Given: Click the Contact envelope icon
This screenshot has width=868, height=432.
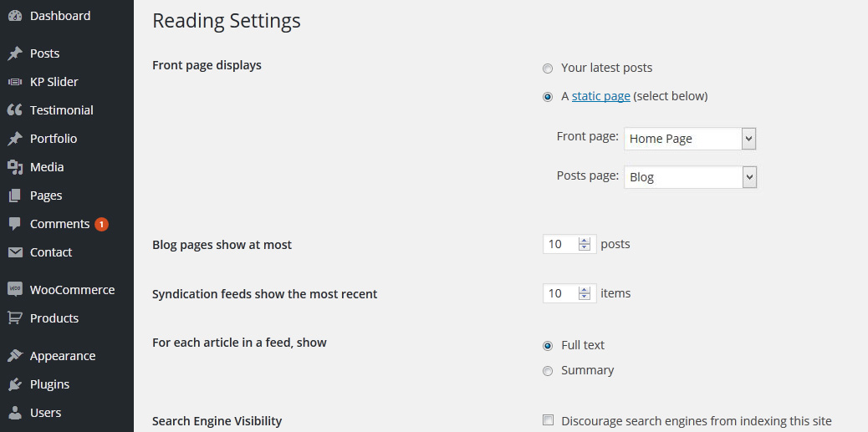Looking at the screenshot, I should pos(14,252).
